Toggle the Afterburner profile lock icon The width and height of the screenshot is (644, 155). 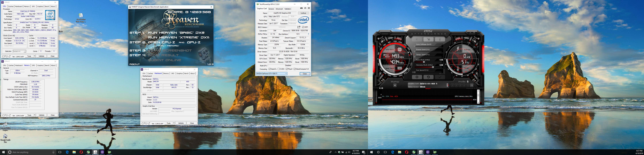[468, 81]
